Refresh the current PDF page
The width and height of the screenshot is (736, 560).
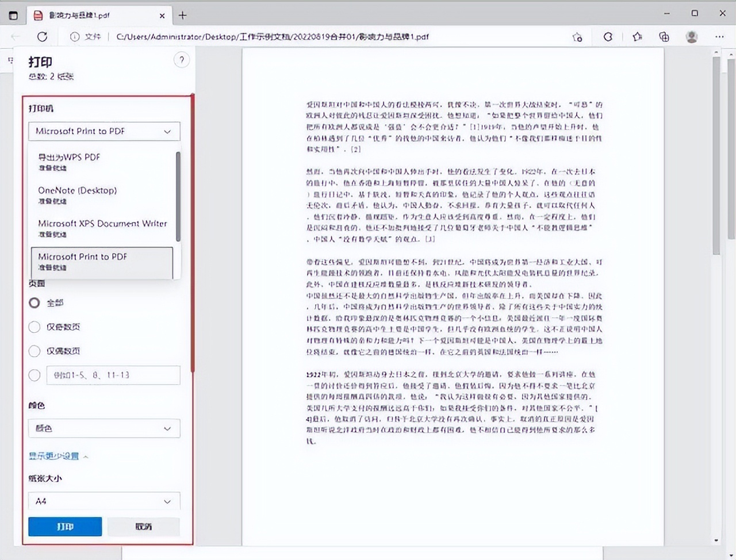point(42,36)
